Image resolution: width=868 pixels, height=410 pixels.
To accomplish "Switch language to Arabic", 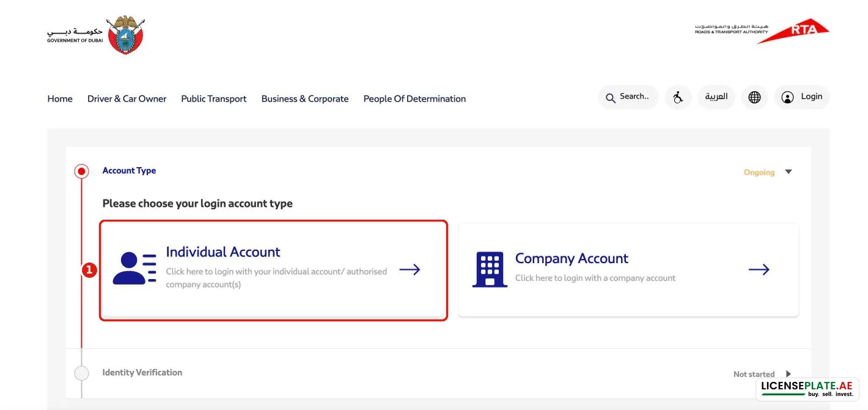I will tap(716, 97).
